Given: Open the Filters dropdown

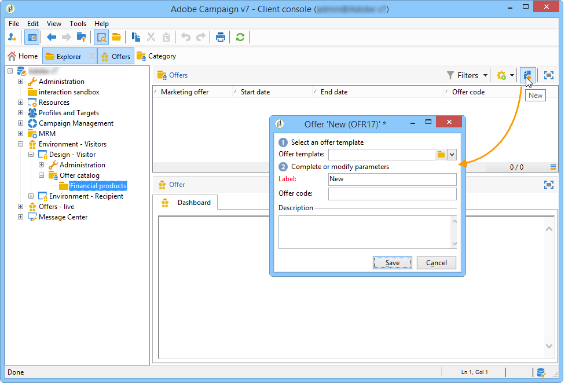Looking at the screenshot, I should point(467,75).
